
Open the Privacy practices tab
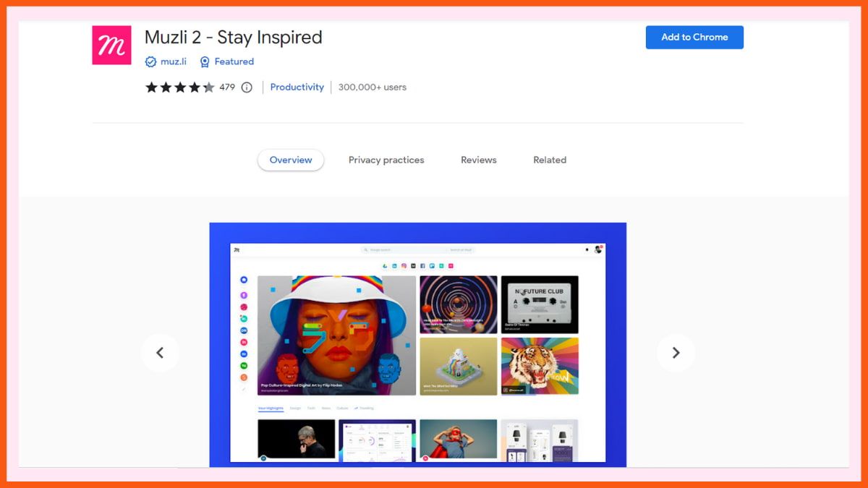[x=386, y=160]
